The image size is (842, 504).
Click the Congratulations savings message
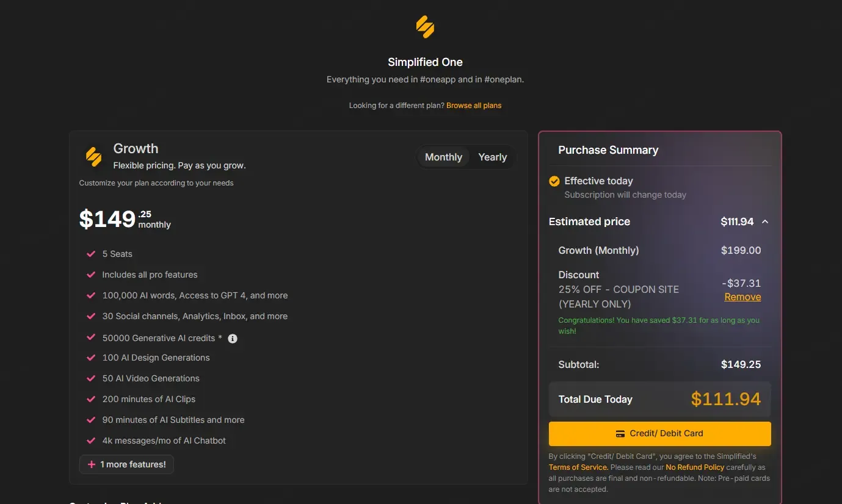pos(659,326)
